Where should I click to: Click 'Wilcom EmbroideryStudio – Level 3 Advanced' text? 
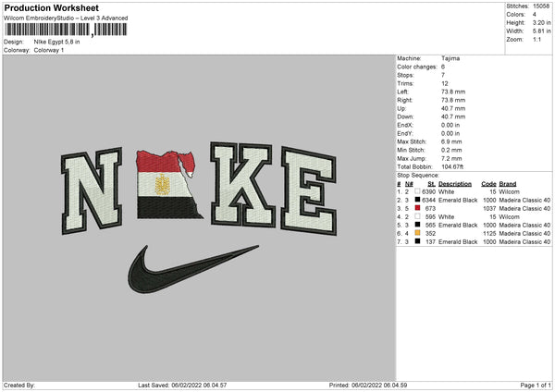coord(66,18)
